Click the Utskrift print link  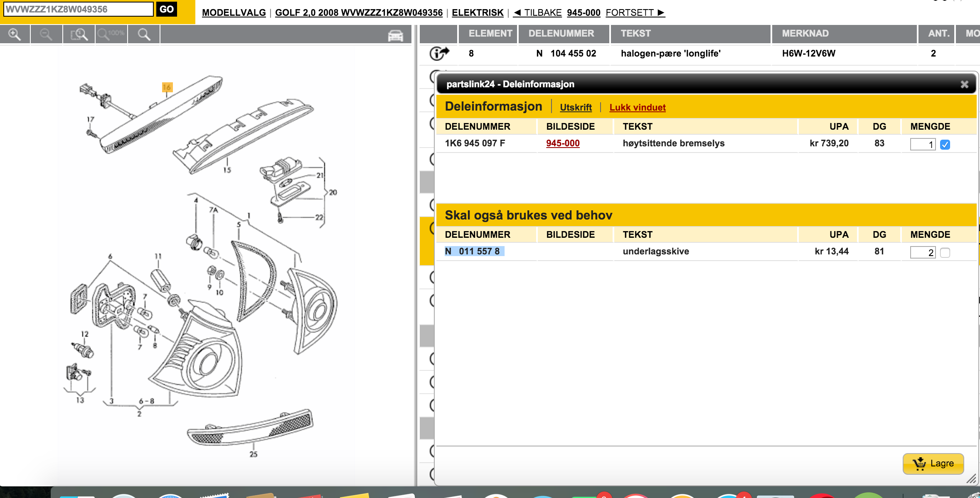pyautogui.click(x=576, y=108)
